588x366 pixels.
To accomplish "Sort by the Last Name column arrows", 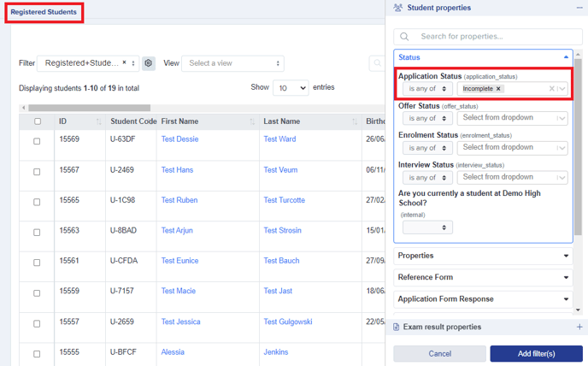I will pos(355,121).
